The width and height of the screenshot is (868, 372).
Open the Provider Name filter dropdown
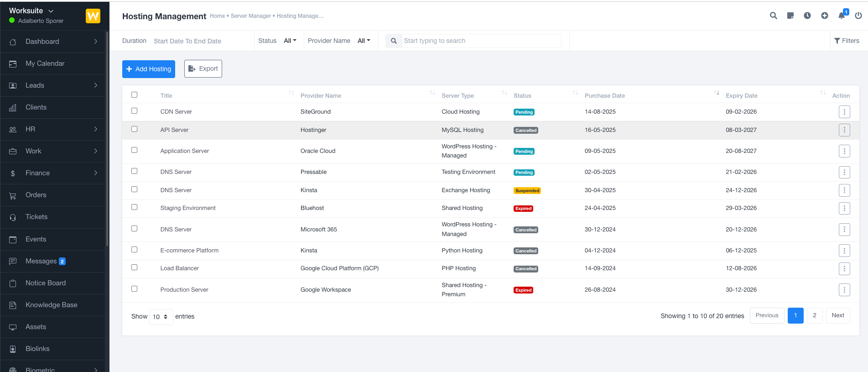pos(364,41)
